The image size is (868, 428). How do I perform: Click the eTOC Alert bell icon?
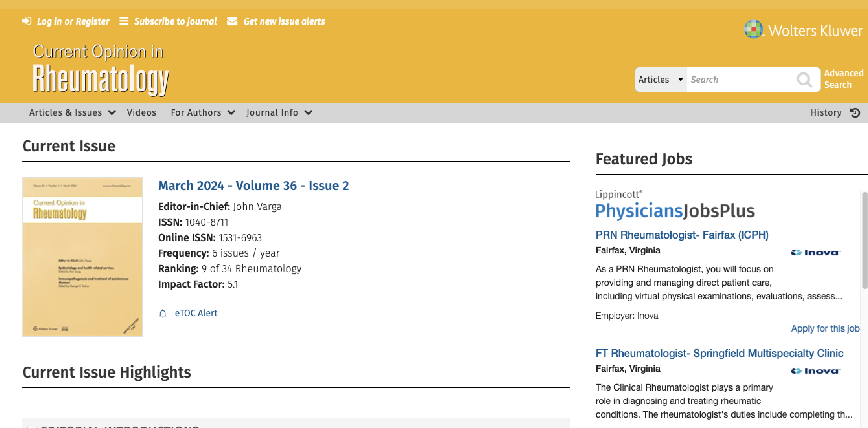tap(163, 313)
